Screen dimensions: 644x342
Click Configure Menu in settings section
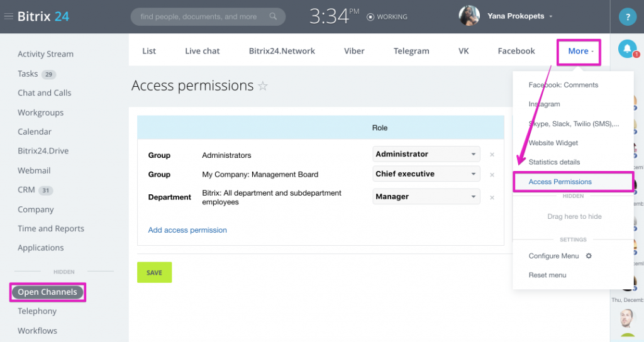pyautogui.click(x=553, y=256)
